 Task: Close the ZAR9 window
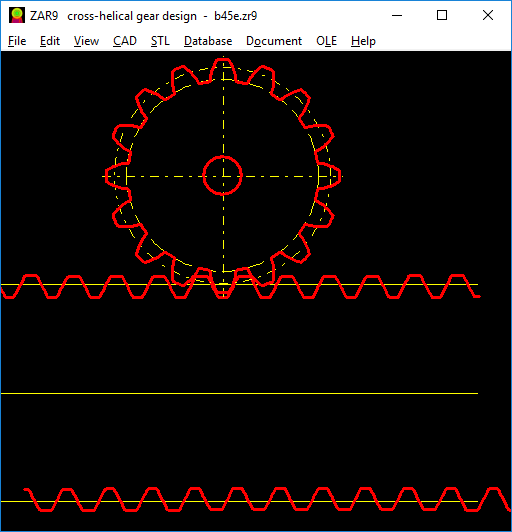point(488,15)
